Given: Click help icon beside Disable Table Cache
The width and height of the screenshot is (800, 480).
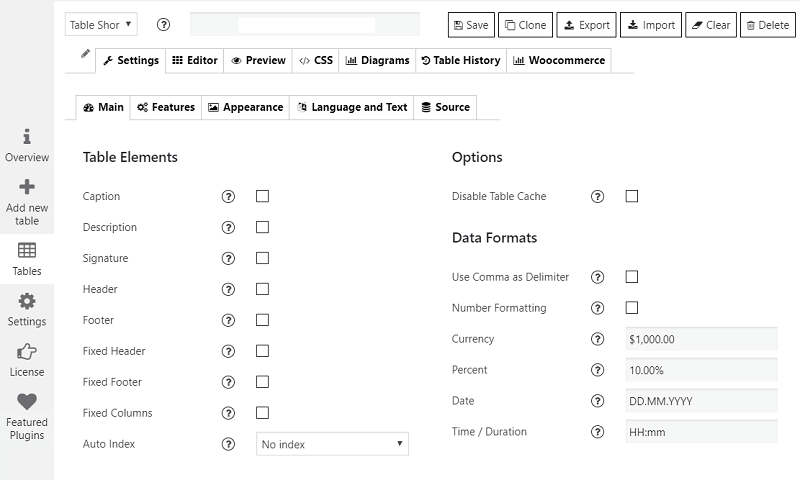Looking at the screenshot, I should coord(598,197).
